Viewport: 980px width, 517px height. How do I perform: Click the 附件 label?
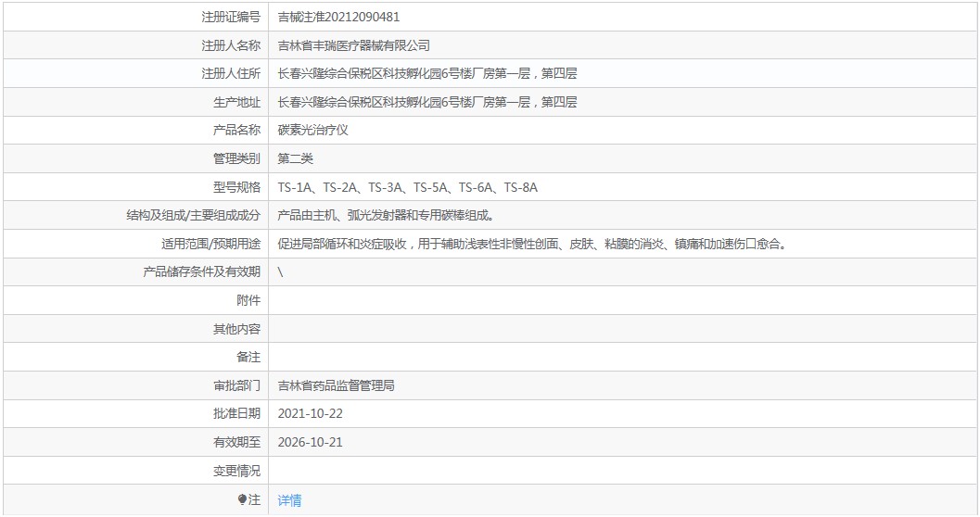pos(248,300)
